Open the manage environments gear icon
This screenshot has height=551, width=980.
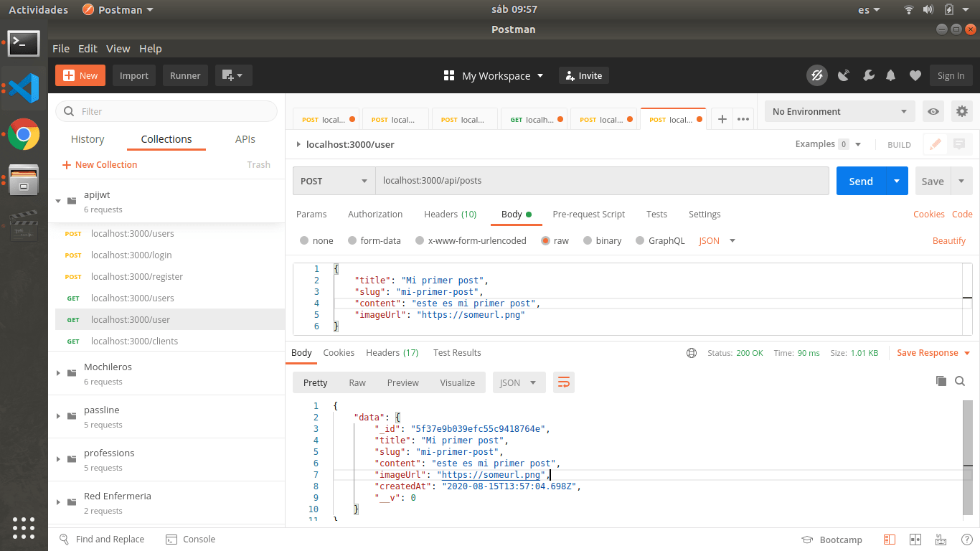pos(962,111)
